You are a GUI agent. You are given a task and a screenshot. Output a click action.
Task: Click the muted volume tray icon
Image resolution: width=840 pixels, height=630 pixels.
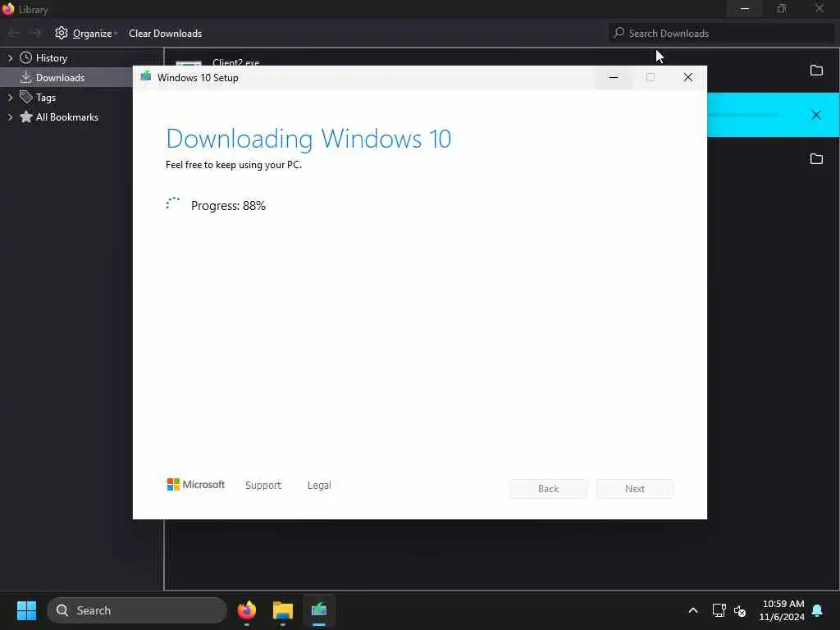[740, 610]
